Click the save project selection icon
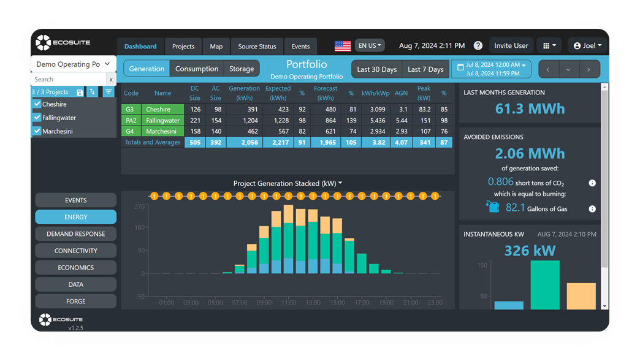 point(80,92)
